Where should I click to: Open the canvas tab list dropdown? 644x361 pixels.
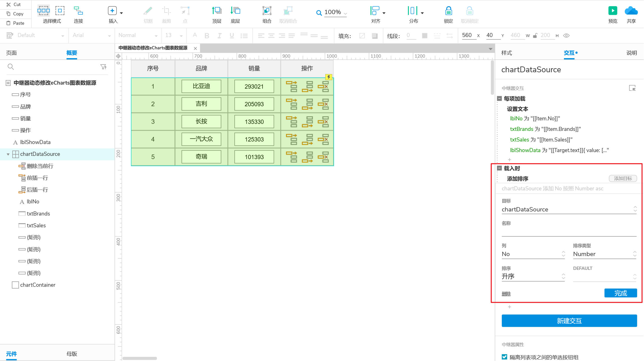490,49
